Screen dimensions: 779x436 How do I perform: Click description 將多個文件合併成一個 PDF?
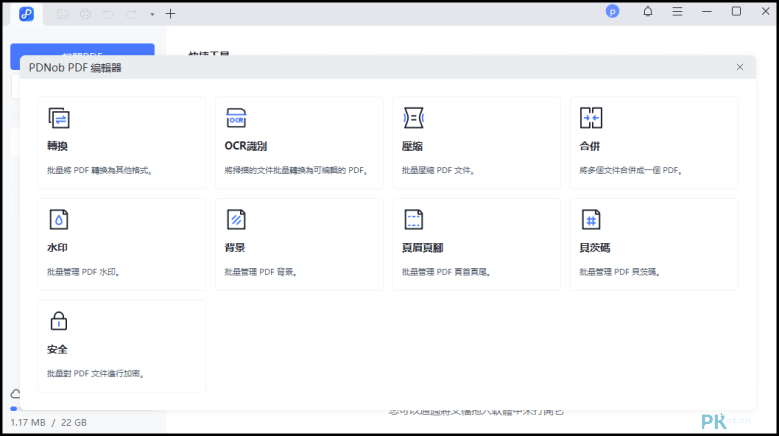631,170
